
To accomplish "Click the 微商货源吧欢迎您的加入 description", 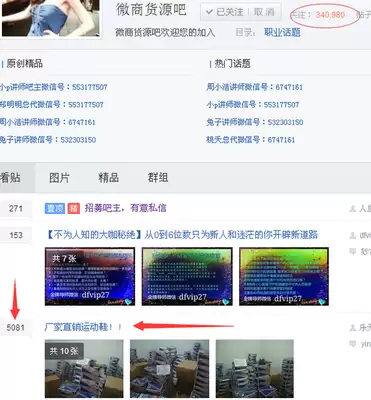I will coord(165,33).
